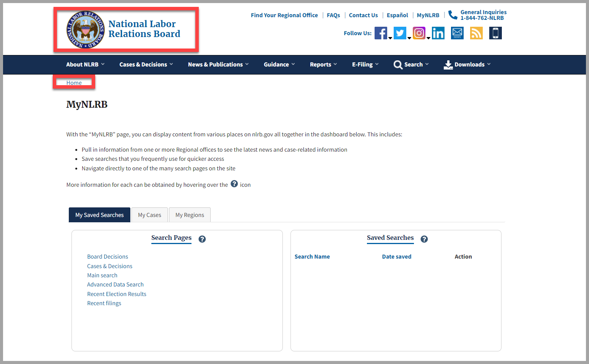Open the NLRB Facebook page icon

coord(381,33)
